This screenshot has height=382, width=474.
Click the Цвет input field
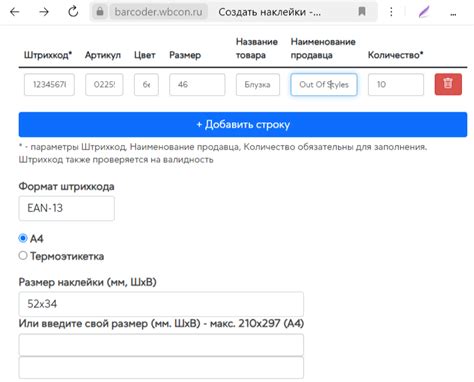pyautogui.click(x=146, y=85)
